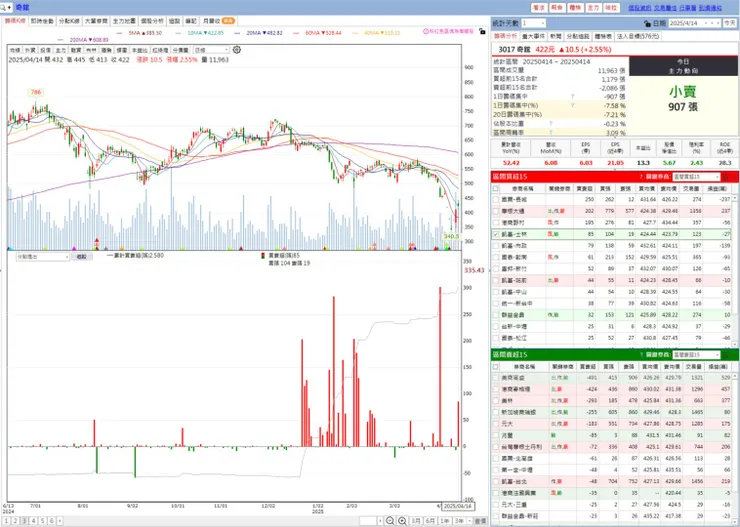Set chart range to 6月
The width and height of the screenshot is (740, 527).
[429, 521]
